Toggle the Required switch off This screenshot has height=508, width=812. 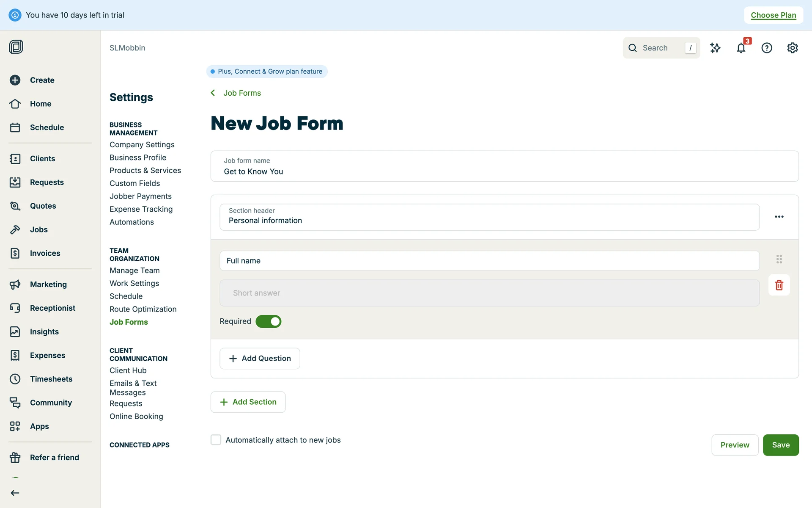[269, 321]
